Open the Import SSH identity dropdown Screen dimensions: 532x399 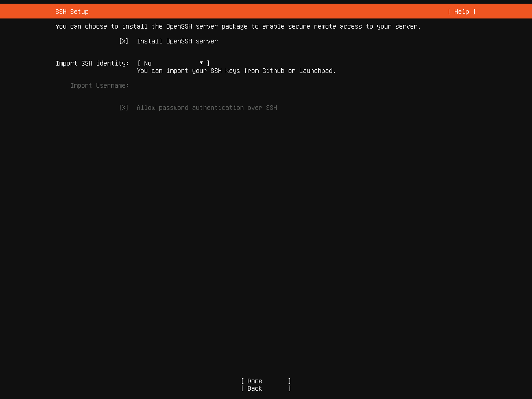pos(173,63)
